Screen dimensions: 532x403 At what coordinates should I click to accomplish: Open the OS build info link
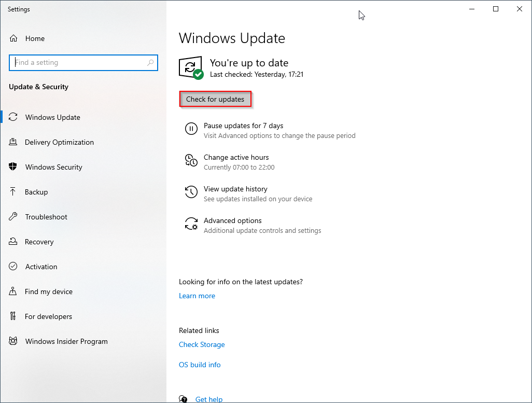[200, 365]
